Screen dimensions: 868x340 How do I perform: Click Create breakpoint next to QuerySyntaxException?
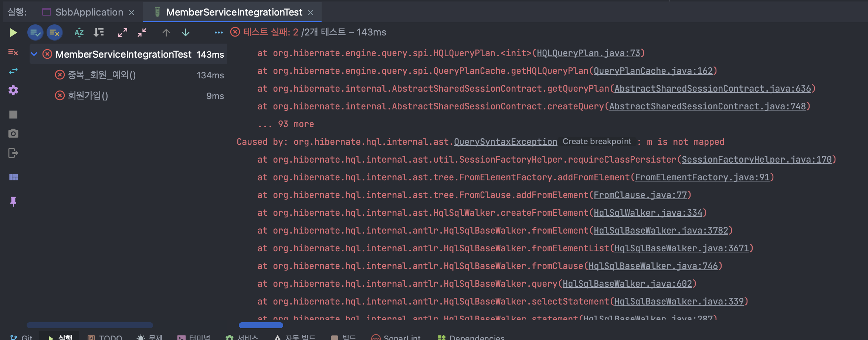click(597, 142)
